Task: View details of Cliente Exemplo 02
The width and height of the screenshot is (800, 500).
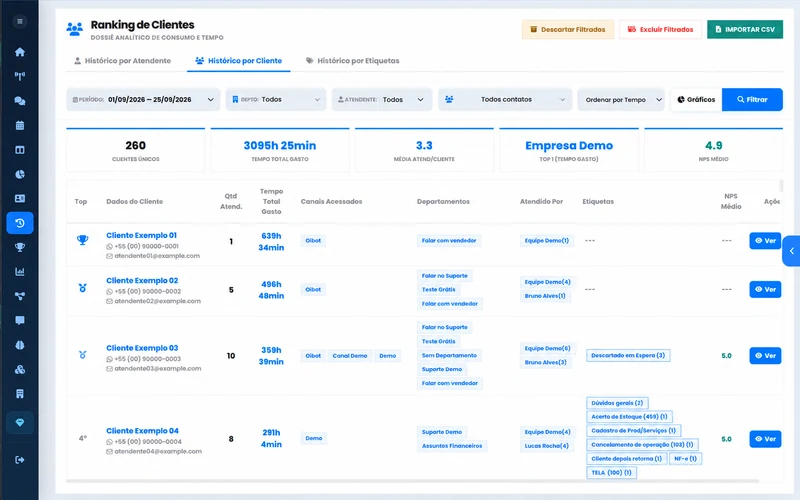Action: pos(765,289)
